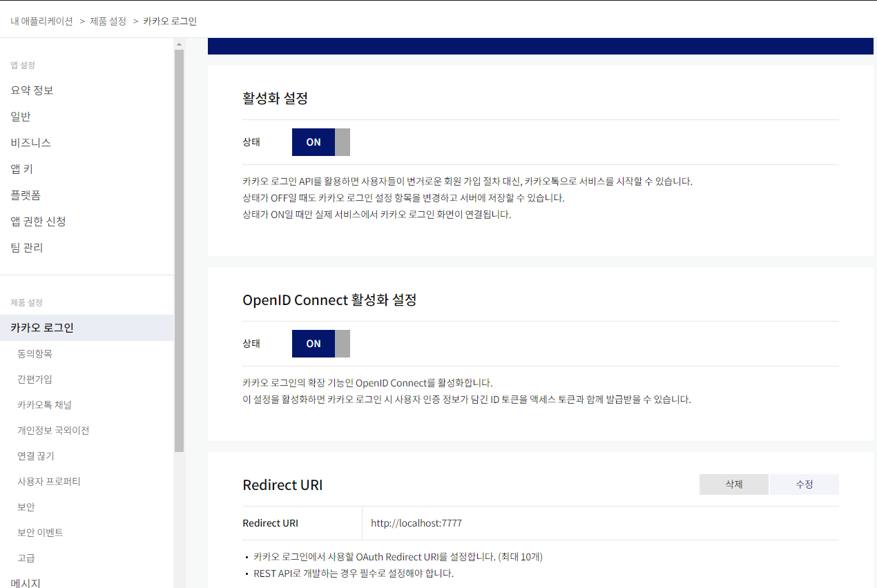
Task: Toggle the OpenID Connect ON switch
Action: click(321, 344)
